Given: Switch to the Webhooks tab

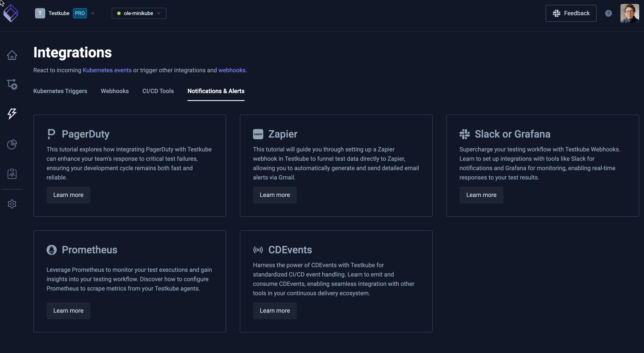Looking at the screenshot, I should (115, 91).
